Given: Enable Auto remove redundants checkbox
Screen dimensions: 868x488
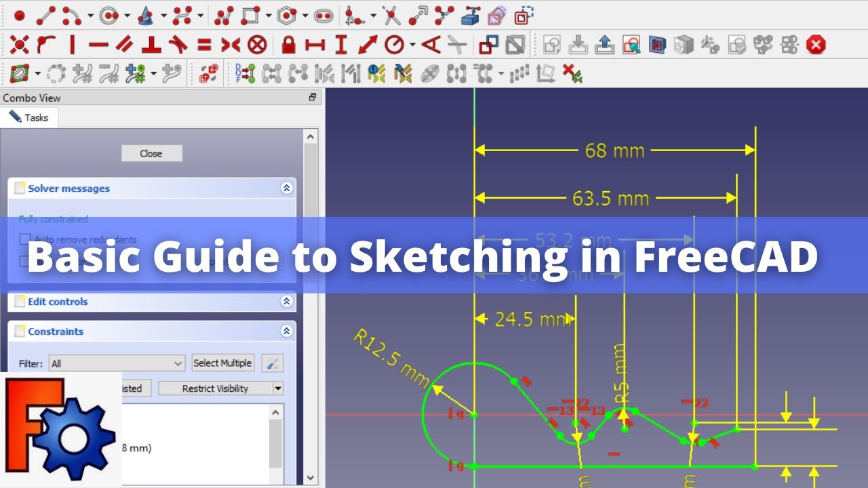Looking at the screenshot, I should pyautogui.click(x=25, y=239).
